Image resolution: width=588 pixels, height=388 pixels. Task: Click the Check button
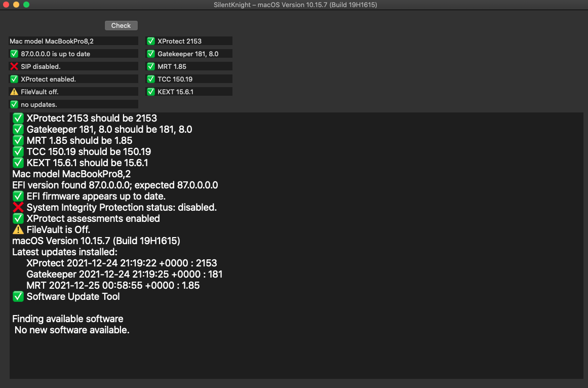pos(121,25)
